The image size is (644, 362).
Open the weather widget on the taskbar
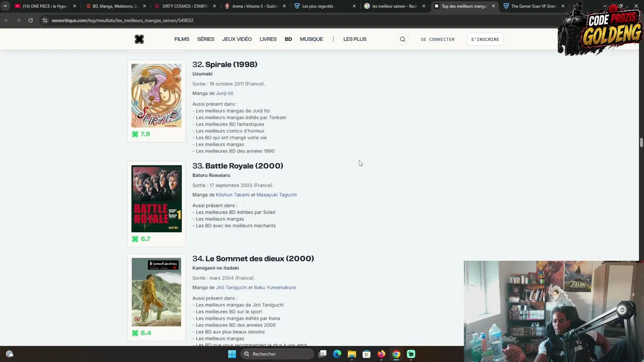click(x=10, y=354)
